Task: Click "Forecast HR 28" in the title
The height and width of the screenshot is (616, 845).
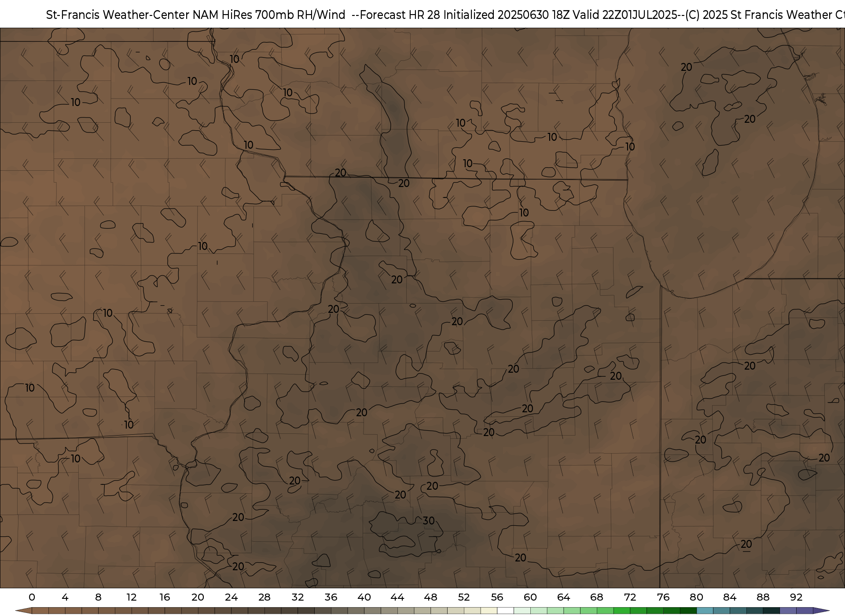Action: [401, 15]
